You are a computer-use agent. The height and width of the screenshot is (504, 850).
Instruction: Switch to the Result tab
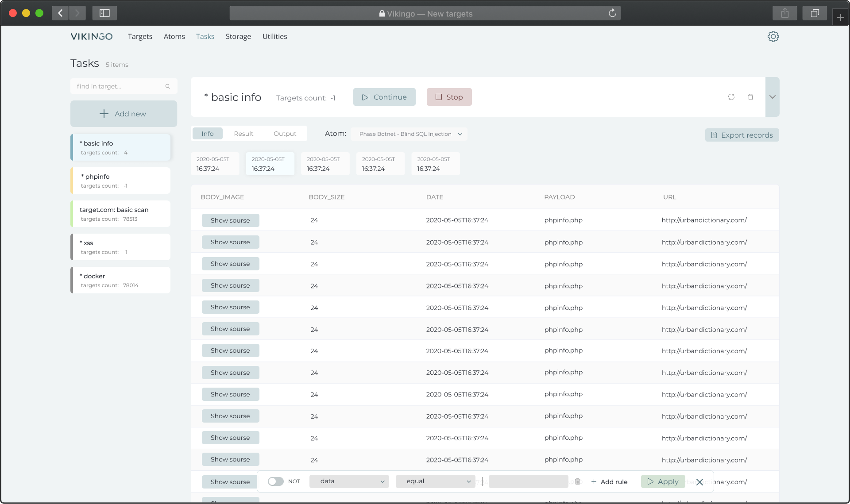tap(243, 134)
